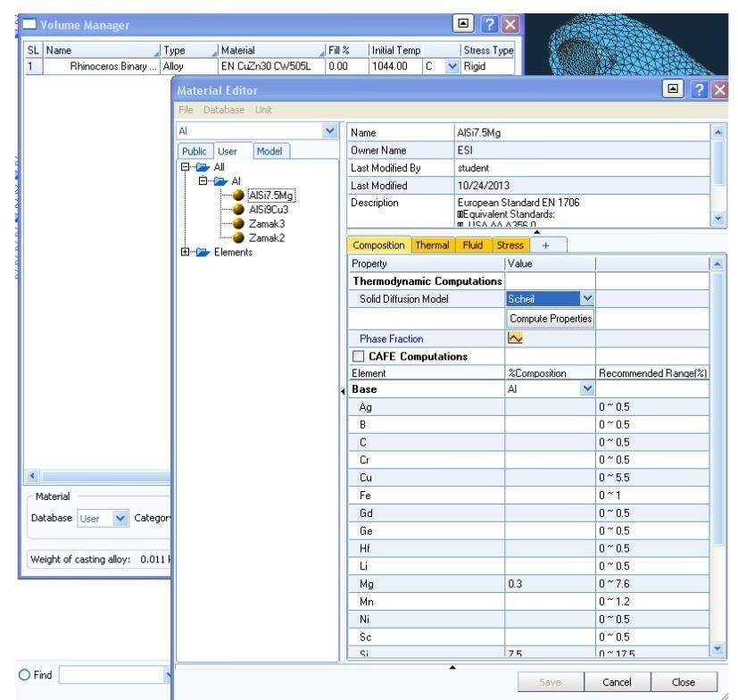Open Volume Manager help question-mark icon

click(490, 24)
